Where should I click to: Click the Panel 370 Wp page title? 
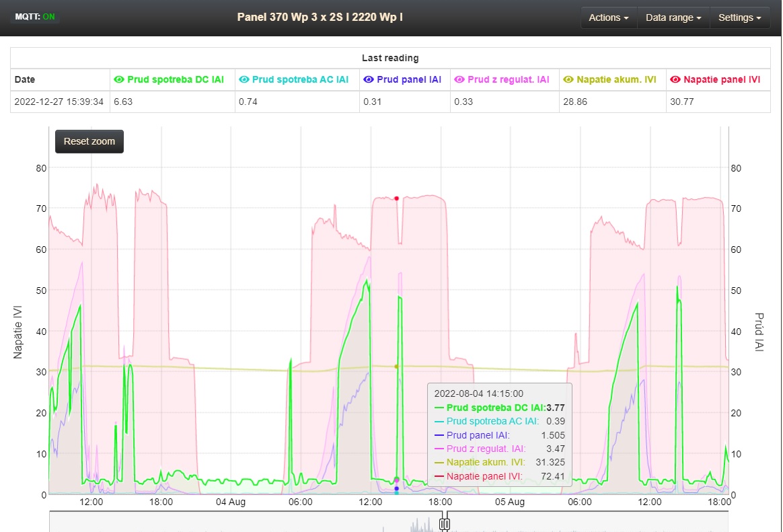(320, 17)
